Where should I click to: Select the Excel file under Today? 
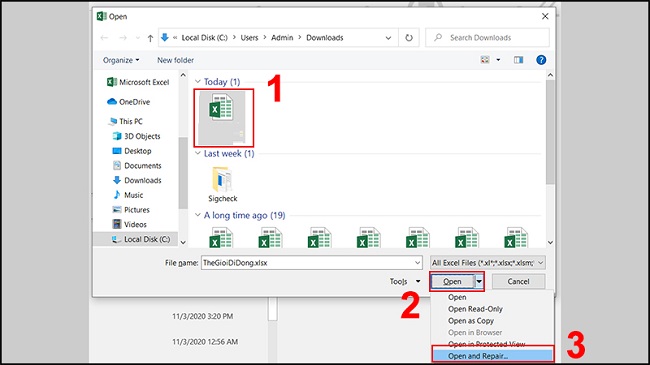click(x=223, y=118)
